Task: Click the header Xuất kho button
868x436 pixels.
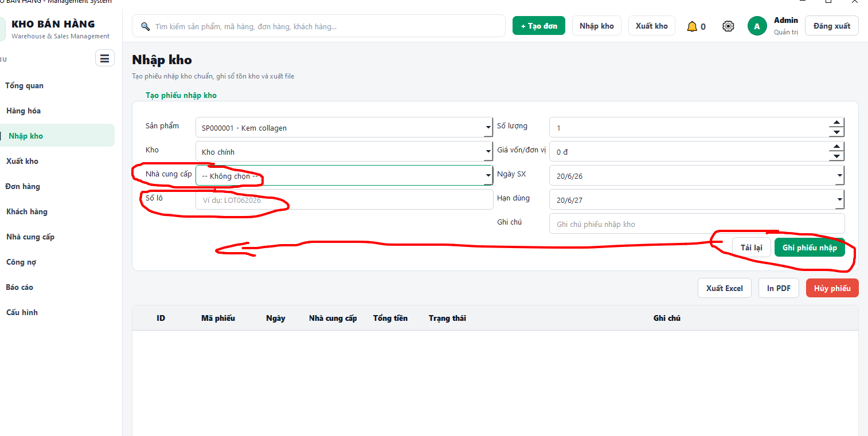Action: pyautogui.click(x=651, y=26)
